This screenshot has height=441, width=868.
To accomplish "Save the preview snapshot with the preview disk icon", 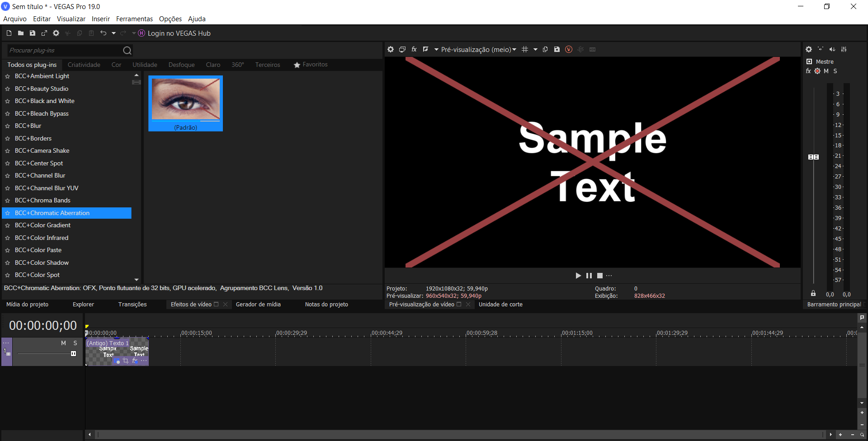I will [557, 49].
